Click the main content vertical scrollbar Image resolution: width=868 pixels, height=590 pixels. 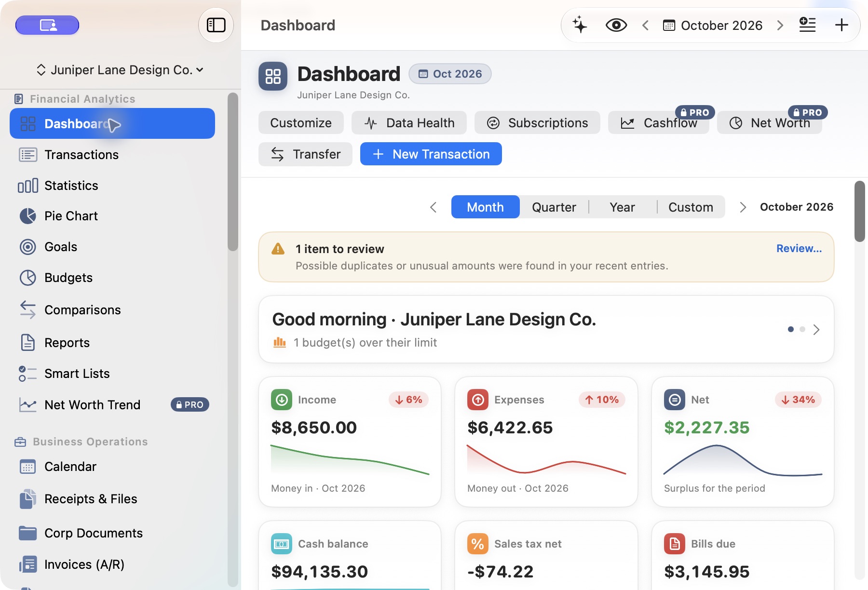tap(860, 211)
